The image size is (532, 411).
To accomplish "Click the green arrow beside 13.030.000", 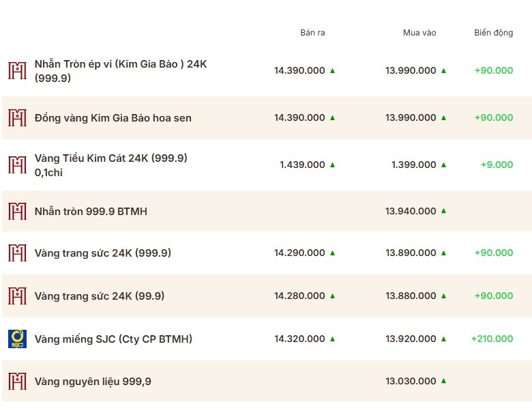I will point(443,381).
